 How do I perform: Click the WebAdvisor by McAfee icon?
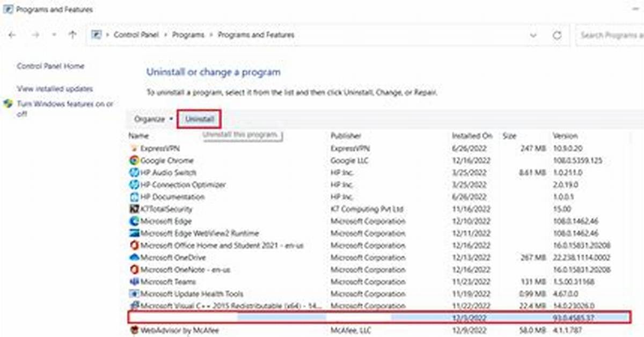pos(134,331)
